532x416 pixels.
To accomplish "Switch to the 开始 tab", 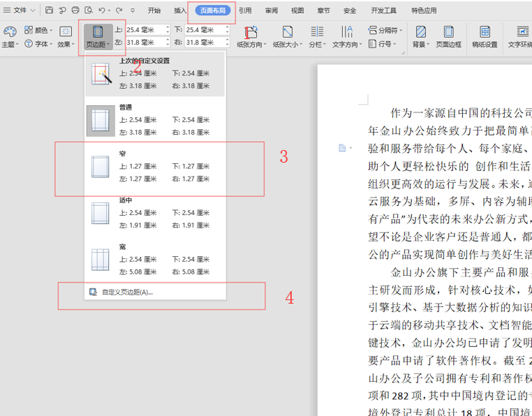I will pyautogui.click(x=154, y=10).
